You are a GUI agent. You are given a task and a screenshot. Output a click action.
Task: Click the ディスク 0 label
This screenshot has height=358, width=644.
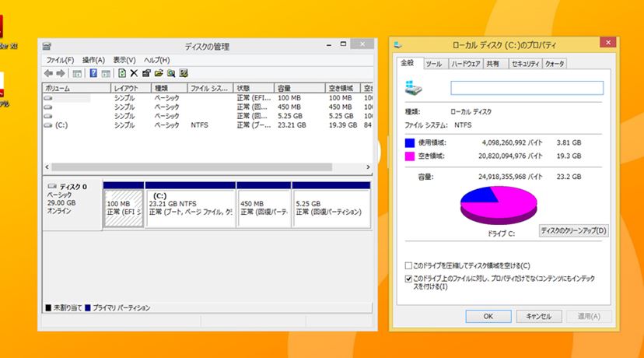click(73, 187)
